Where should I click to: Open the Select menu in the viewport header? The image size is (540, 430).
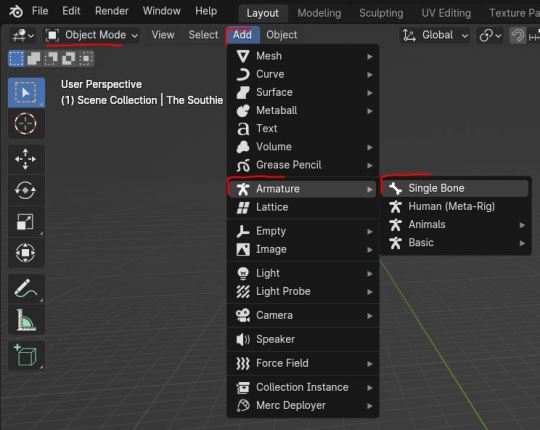point(203,35)
